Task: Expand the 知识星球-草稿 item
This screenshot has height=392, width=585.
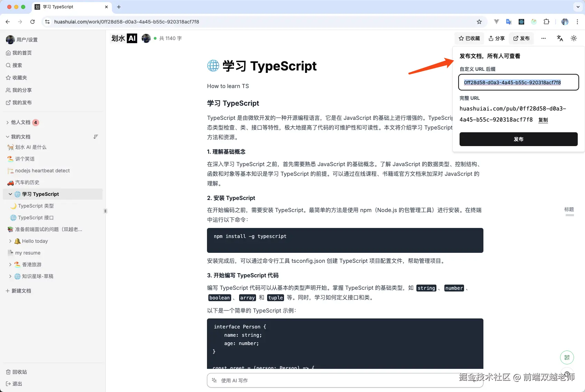Action: (x=10, y=276)
